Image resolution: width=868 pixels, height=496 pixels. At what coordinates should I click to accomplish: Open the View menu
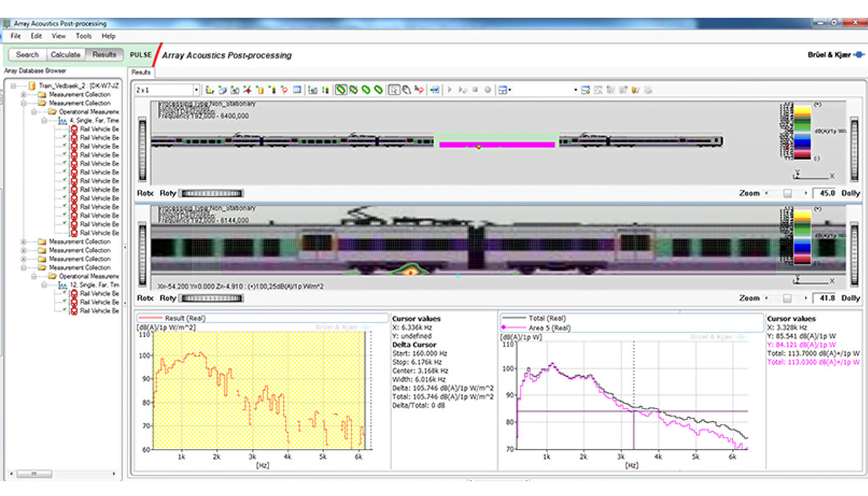pos(59,35)
